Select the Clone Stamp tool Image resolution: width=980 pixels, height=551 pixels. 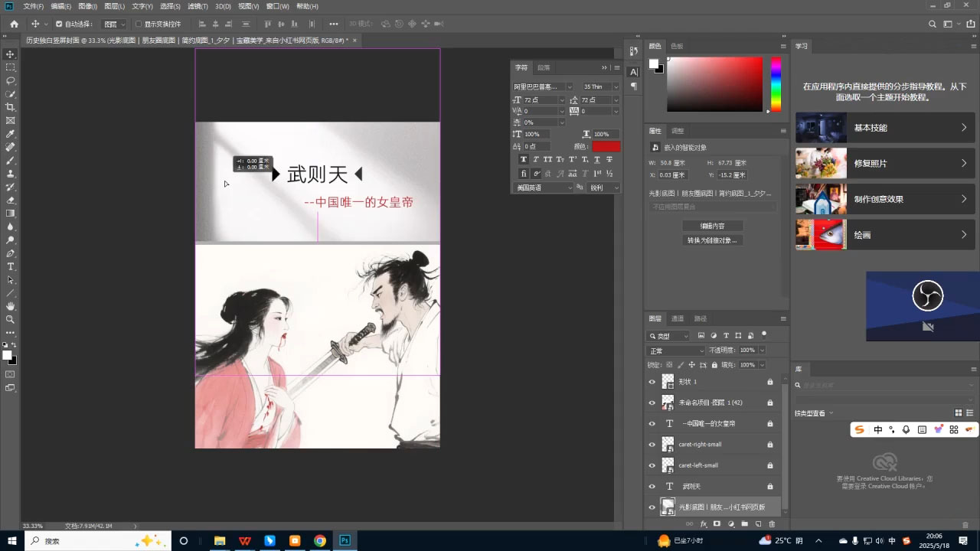coord(11,174)
